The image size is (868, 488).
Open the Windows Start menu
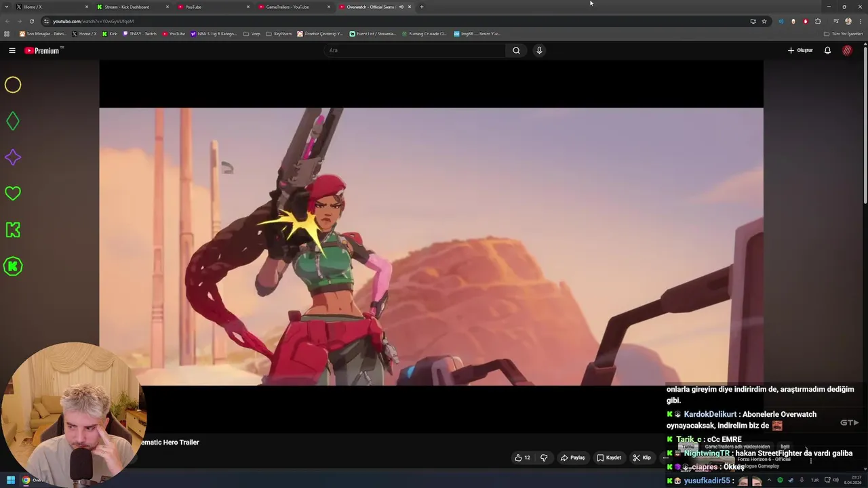coord(11,480)
